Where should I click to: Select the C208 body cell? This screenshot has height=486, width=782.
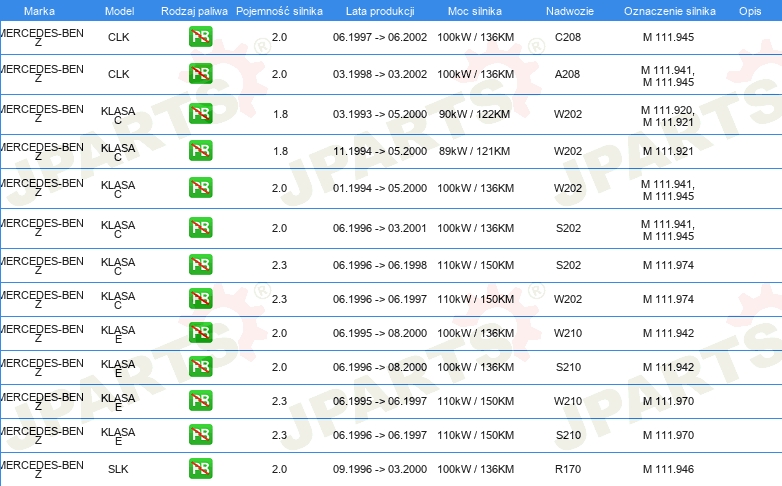568,37
